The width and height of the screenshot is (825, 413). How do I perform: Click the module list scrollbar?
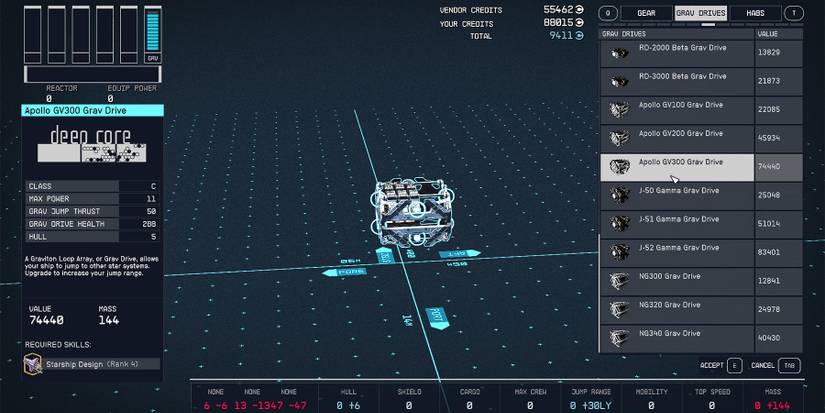click(x=599, y=293)
